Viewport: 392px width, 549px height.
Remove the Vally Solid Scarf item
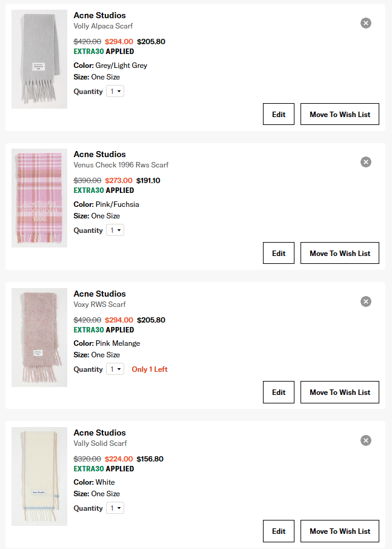[x=365, y=440]
